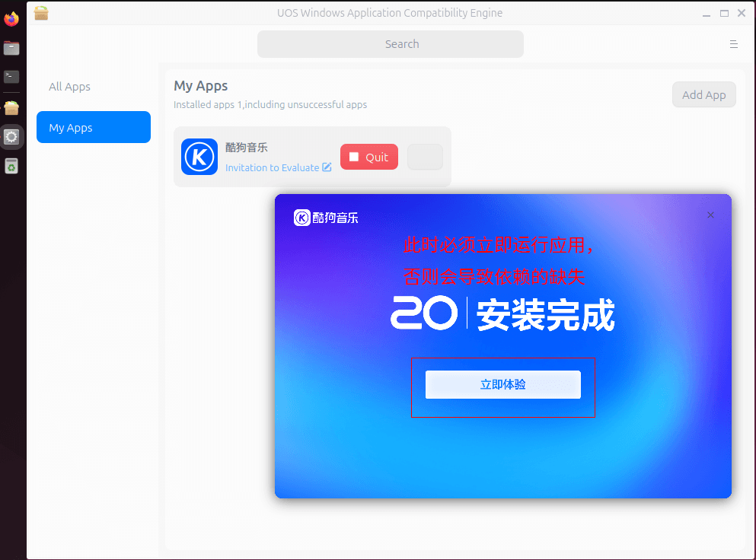Select the My Apps sidebar tab
756x560 pixels.
pyautogui.click(x=94, y=127)
